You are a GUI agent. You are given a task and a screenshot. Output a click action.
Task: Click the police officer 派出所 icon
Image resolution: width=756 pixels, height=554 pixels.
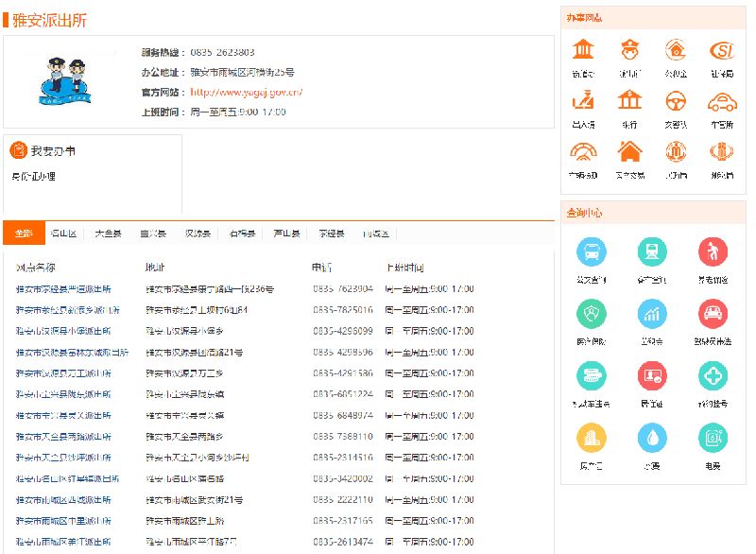pyautogui.click(x=629, y=50)
